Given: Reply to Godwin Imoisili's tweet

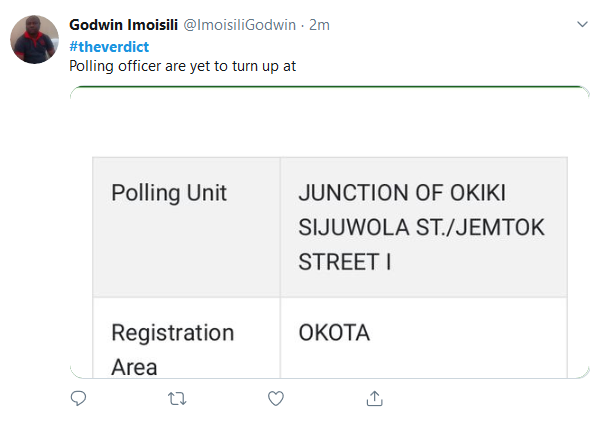Looking at the screenshot, I should pos(79,398).
